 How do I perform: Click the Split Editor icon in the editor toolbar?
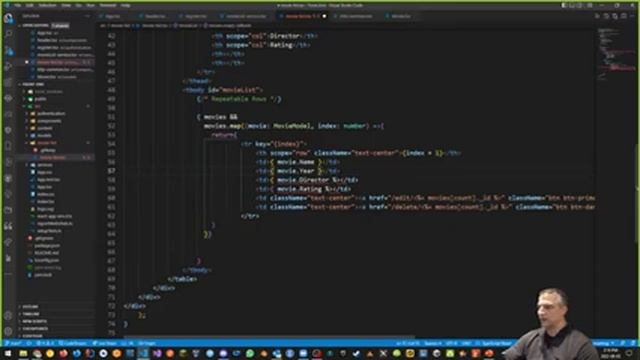click(624, 16)
